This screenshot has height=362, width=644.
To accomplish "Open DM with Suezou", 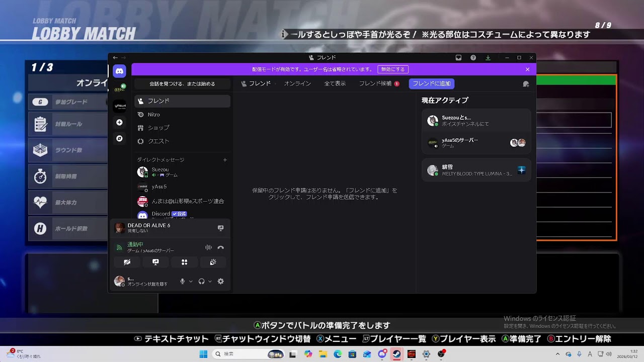I will click(x=182, y=172).
